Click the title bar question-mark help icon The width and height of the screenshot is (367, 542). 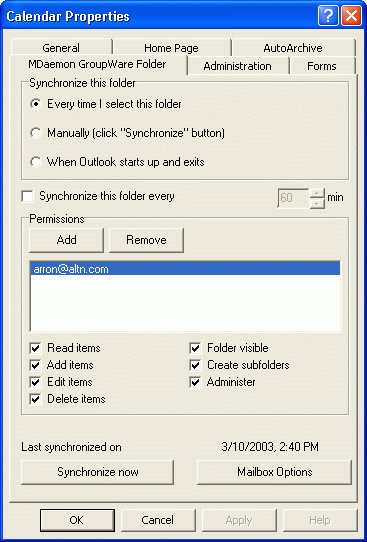(x=328, y=16)
